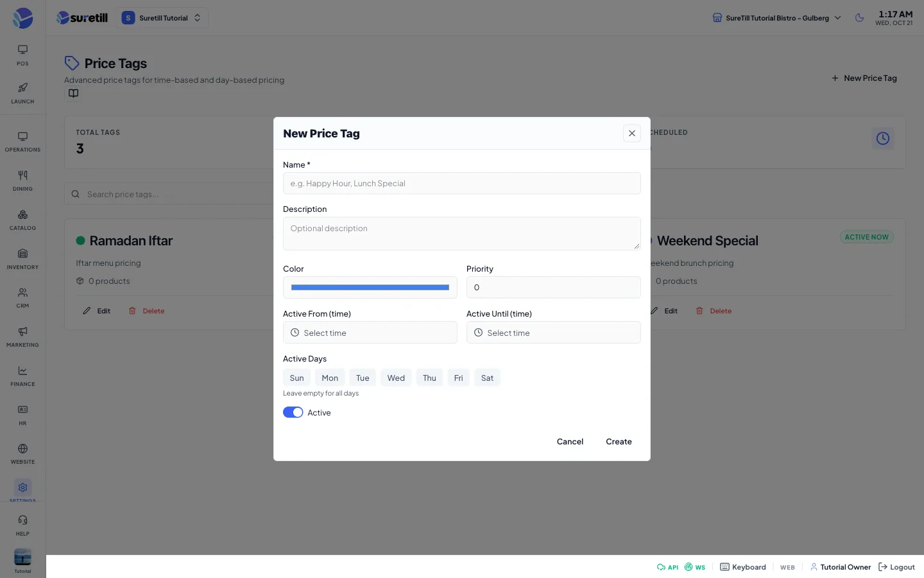Click the Name input field
Screen dimensions: 924x578
[462, 184]
